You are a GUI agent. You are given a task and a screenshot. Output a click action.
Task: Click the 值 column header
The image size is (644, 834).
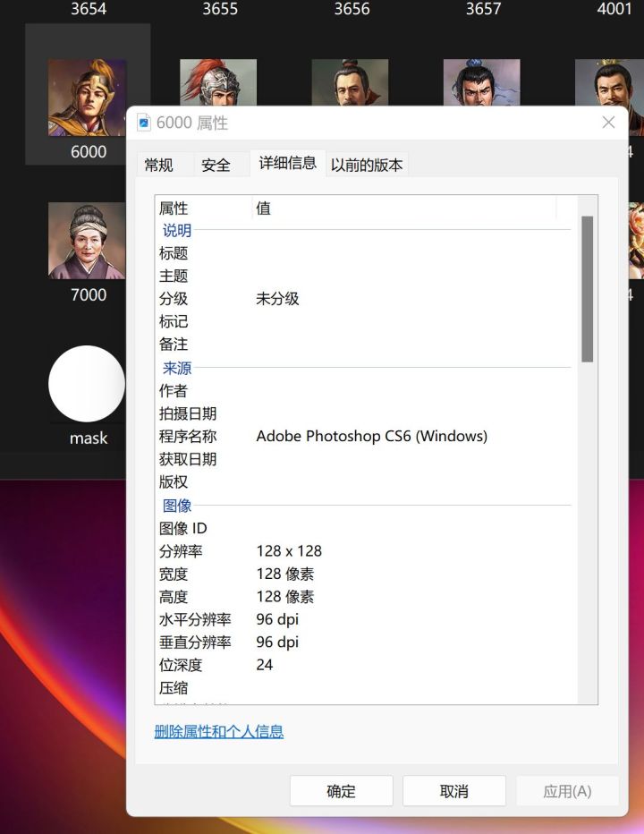point(404,208)
